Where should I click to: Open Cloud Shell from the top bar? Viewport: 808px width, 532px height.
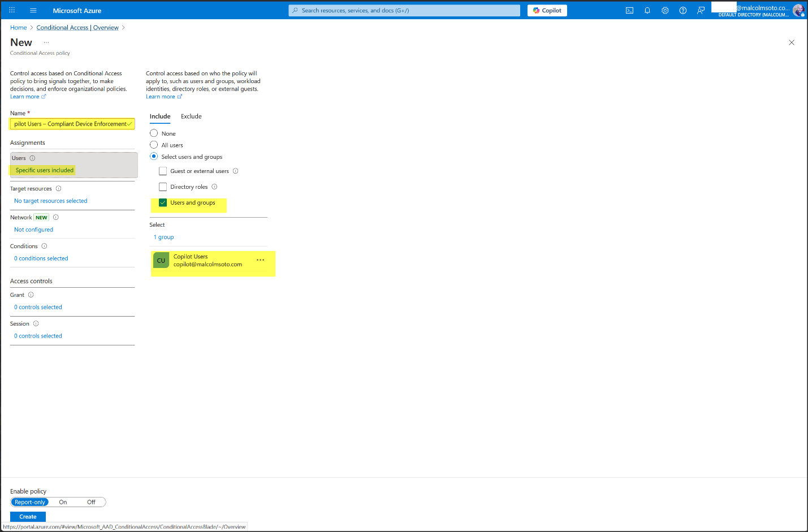629,11
